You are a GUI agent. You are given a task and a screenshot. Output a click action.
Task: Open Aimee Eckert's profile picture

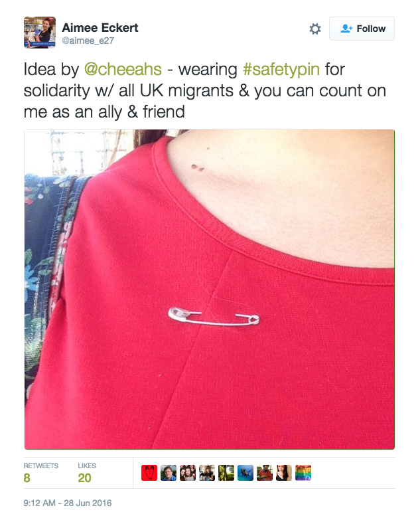tap(40, 33)
